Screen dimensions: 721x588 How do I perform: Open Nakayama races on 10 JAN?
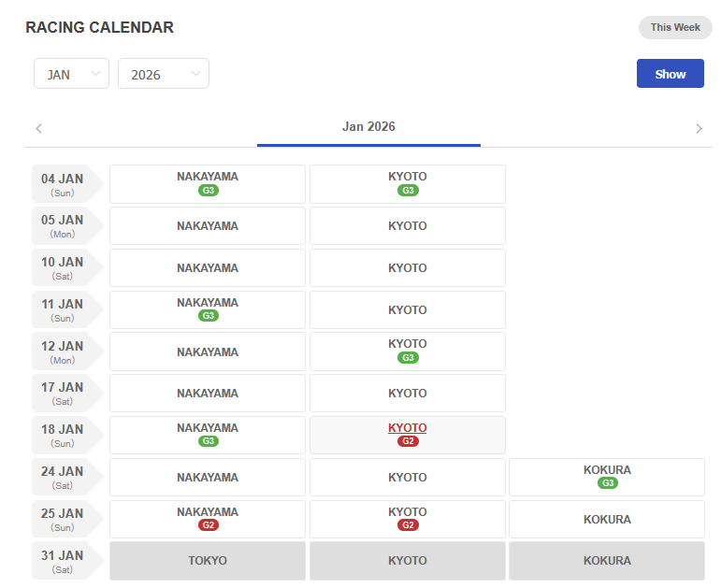click(x=208, y=268)
